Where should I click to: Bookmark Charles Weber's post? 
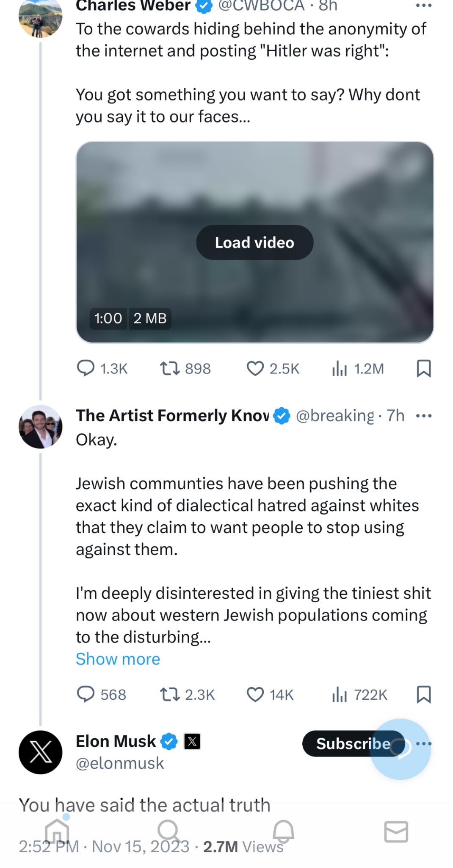click(x=424, y=368)
